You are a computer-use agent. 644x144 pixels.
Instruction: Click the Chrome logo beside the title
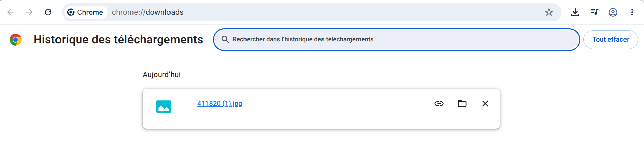(15, 40)
